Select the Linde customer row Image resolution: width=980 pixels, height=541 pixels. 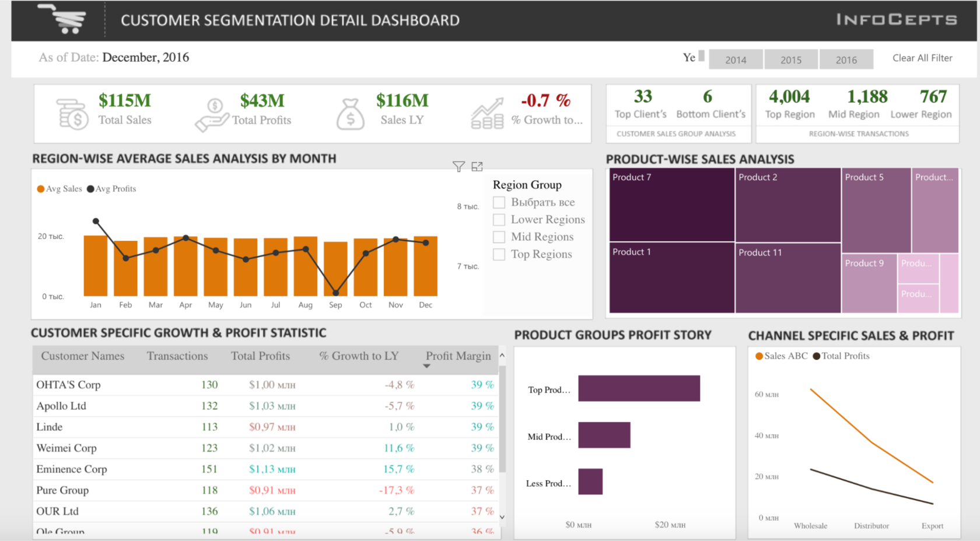266,427
